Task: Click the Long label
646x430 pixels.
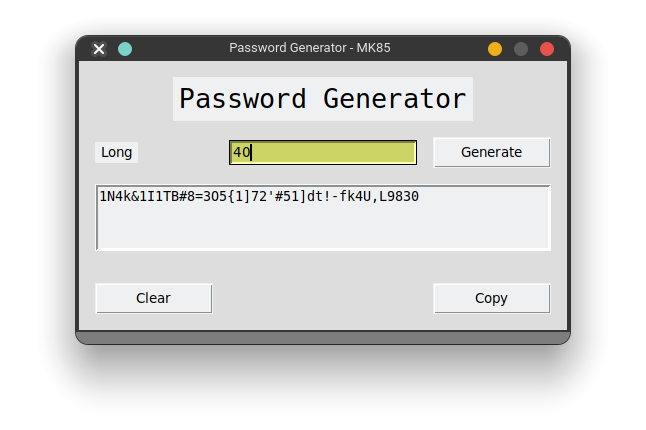Action: point(117,152)
